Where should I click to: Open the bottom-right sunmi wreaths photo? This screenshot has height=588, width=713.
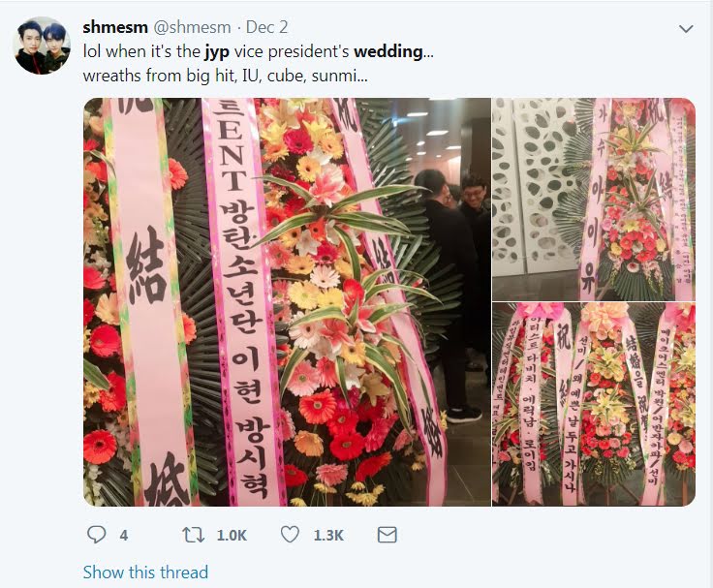pyautogui.click(x=594, y=404)
